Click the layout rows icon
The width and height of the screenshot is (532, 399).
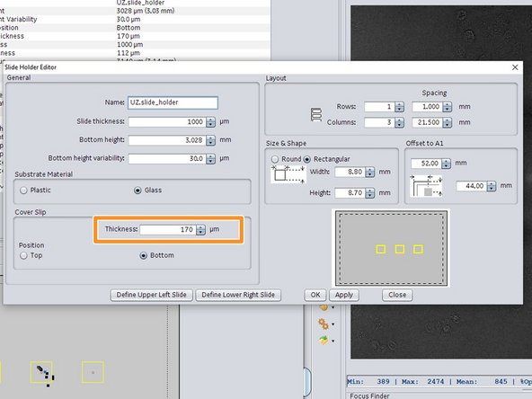[x=316, y=115]
